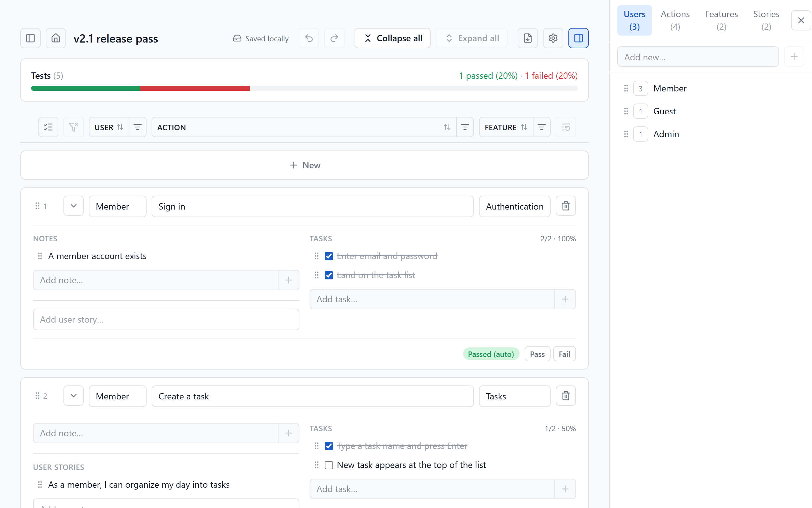Add a New test
The height and width of the screenshot is (508, 812).
pyautogui.click(x=304, y=165)
